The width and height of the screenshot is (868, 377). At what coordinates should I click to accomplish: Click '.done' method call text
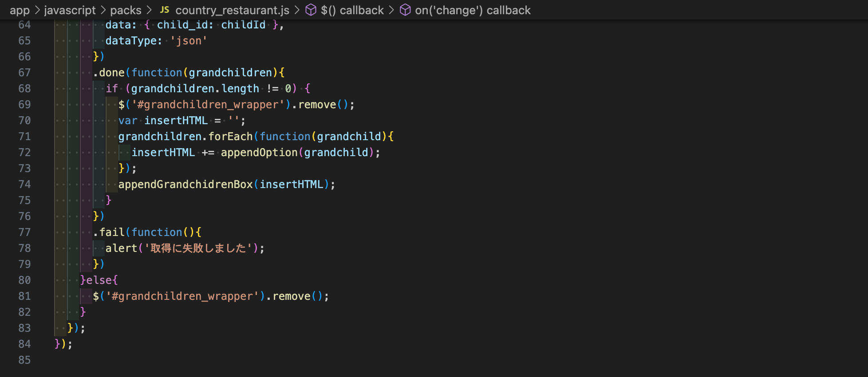109,73
